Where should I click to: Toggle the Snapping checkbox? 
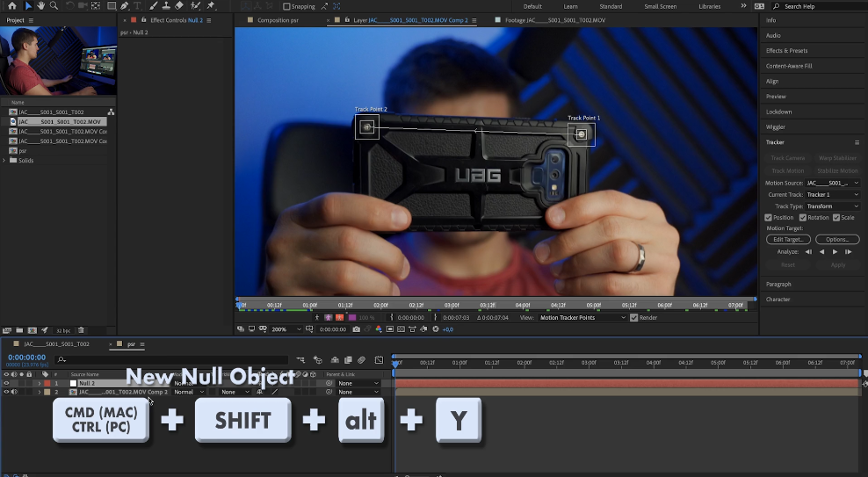tap(286, 7)
